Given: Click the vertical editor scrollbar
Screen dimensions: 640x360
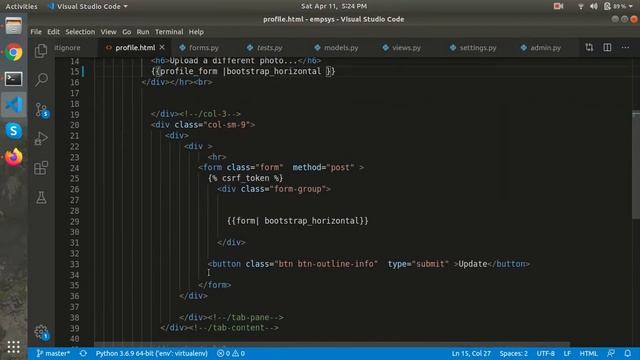Looking at the screenshot, I should pyautogui.click(x=636, y=165).
